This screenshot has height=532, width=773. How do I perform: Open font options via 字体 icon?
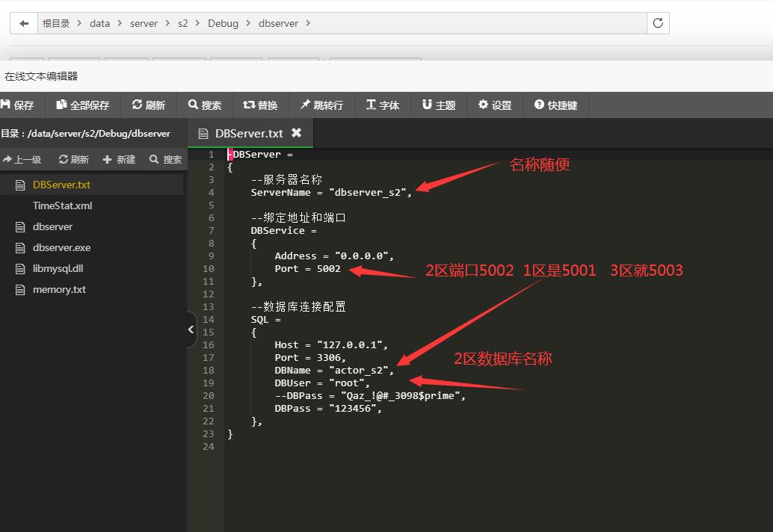383,105
